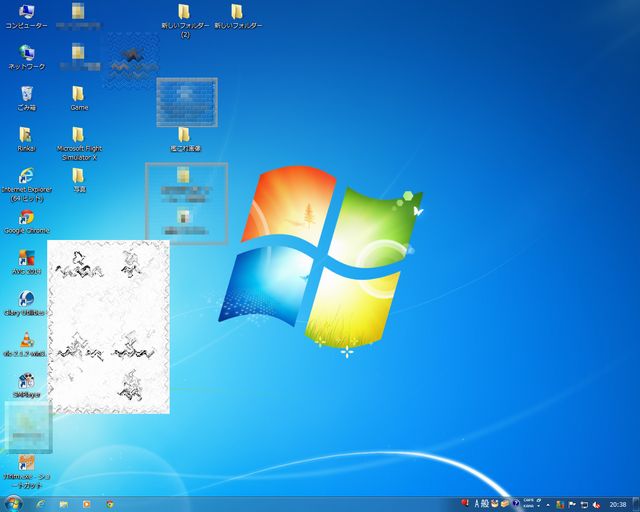This screenshot has width=640, height=512.
Task: Click the IME conversion mode '般' indicator
Action: click(485, 504)
